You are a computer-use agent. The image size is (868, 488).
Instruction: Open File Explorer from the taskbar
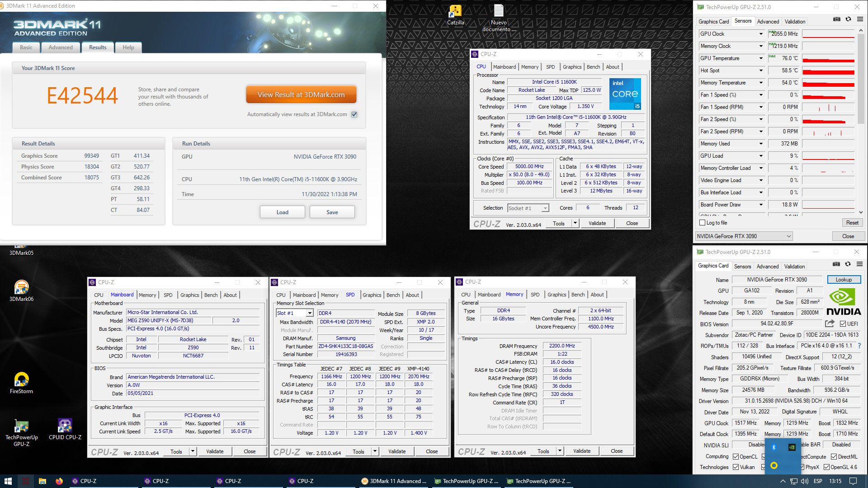[x=42, y=481]
